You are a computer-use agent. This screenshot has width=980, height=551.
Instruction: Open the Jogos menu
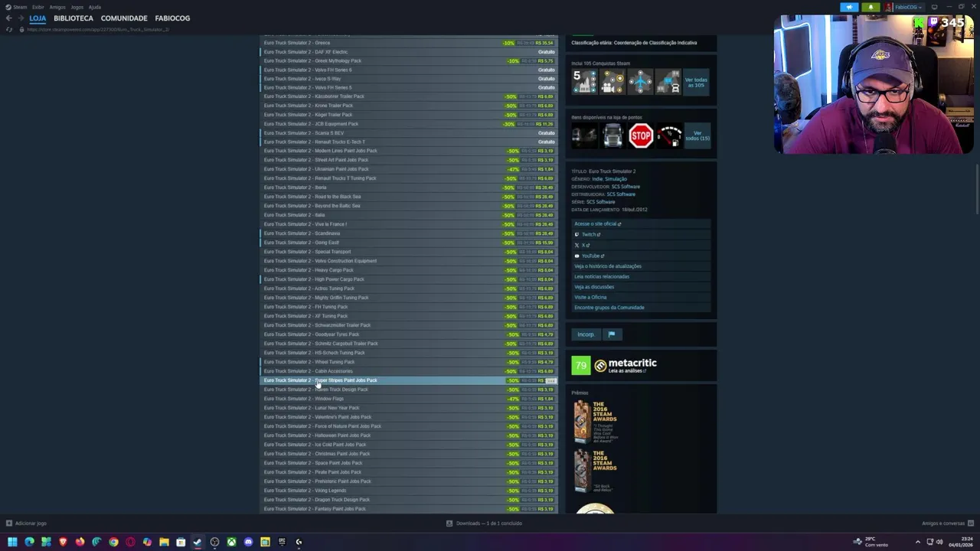pos(77,7)
